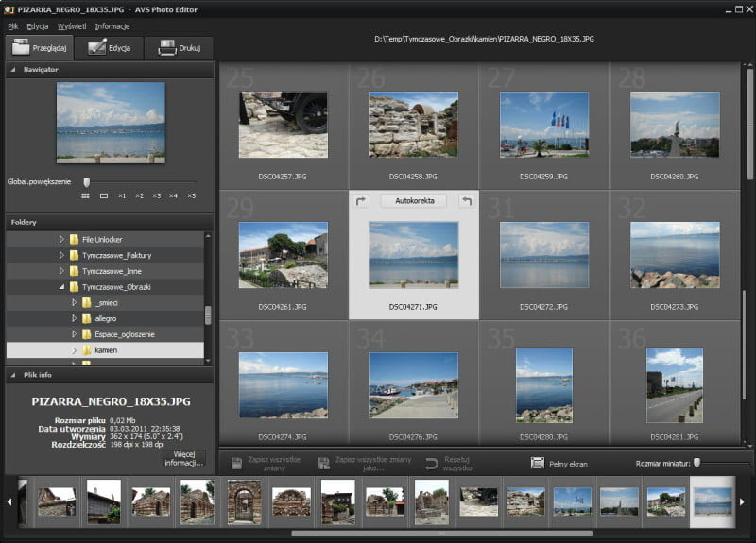Select the allegro folder icon
This screenshot has height=543, width=756.
(87, 318)
